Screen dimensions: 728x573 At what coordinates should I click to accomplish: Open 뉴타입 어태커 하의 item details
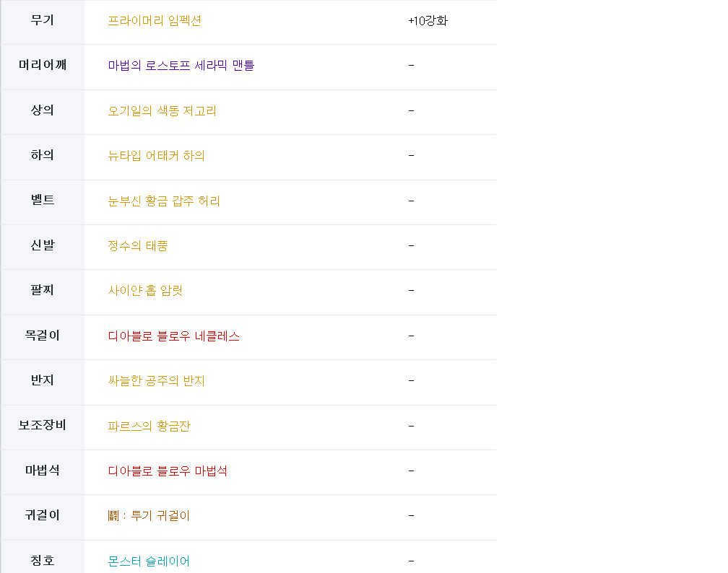point(157,156)
